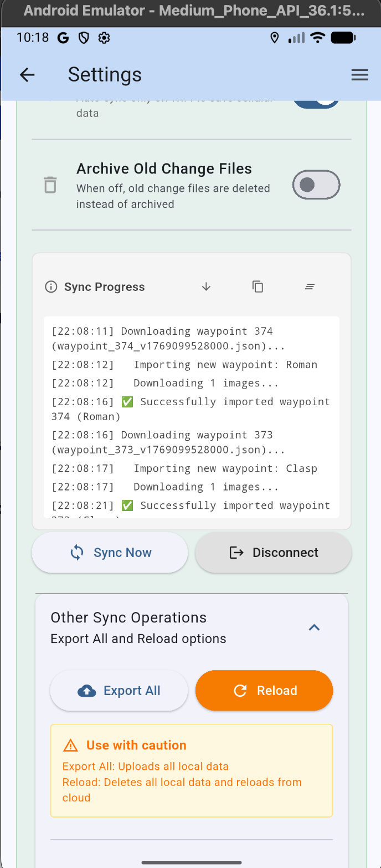The image size is (381, 868).
Task: Select the Settings title in the app bar
Action: tap(104, 75)
